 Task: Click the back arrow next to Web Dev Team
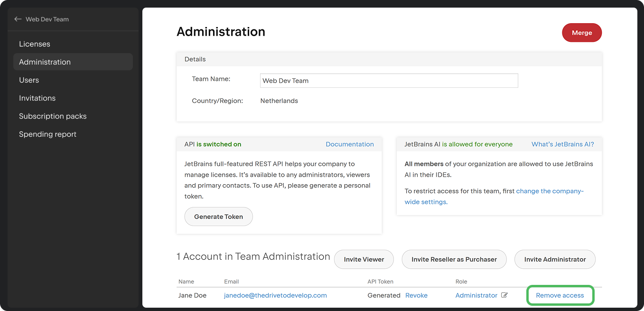point(18,19)
